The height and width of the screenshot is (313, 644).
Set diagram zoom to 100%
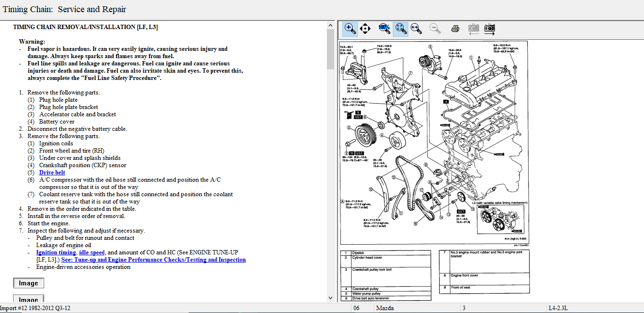point(384,29)
